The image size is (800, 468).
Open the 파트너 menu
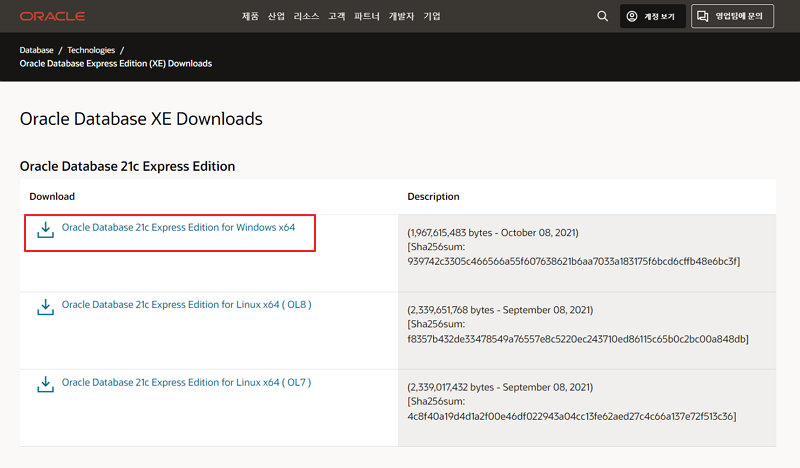click(367, 16)
